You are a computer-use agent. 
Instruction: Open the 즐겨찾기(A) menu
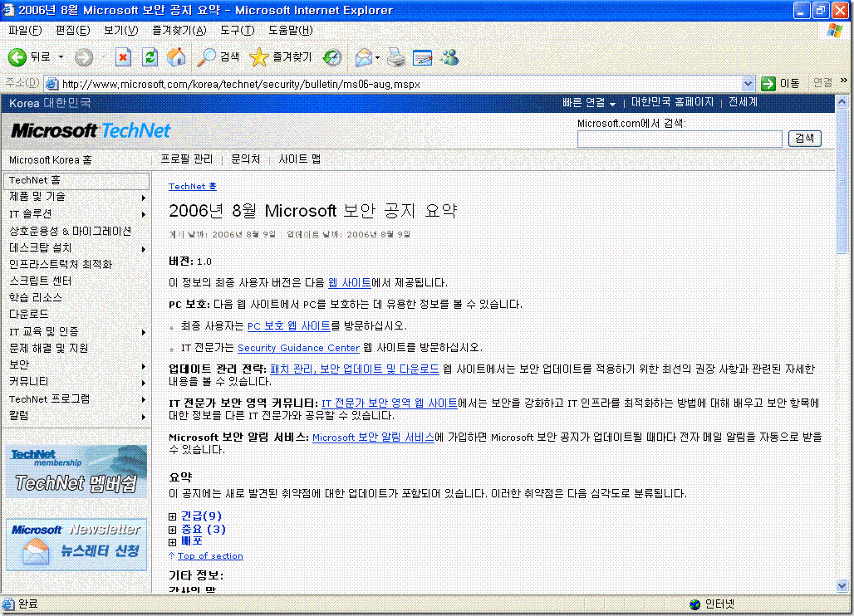[x=179, y=31]
